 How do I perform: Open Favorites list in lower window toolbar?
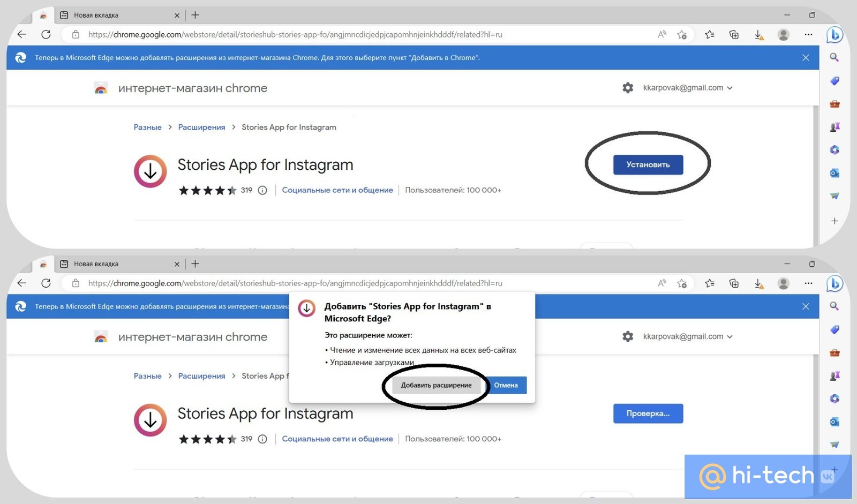(x=710, y=283)
